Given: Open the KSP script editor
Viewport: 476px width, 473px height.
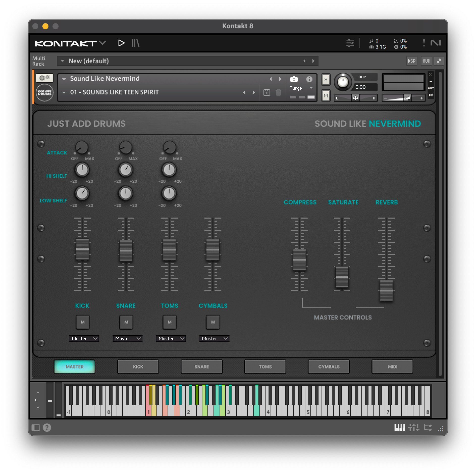Looking at the screenshot, I should point(412,61).
